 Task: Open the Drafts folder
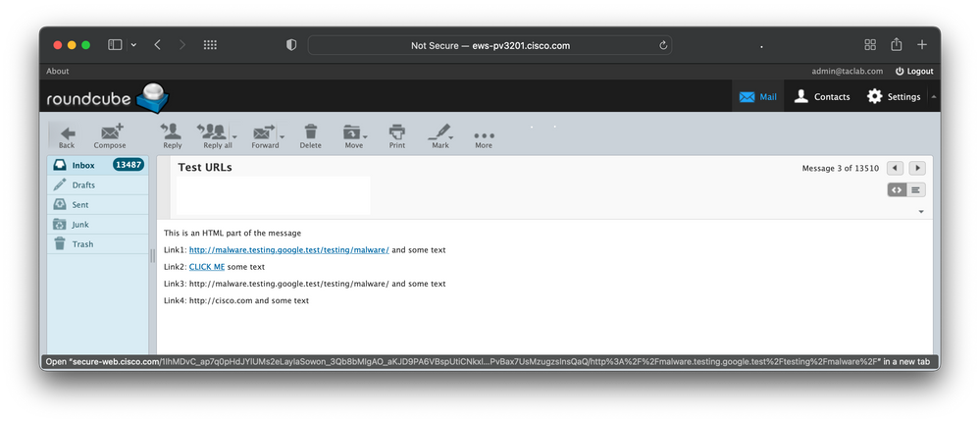(x=98, y=185)
